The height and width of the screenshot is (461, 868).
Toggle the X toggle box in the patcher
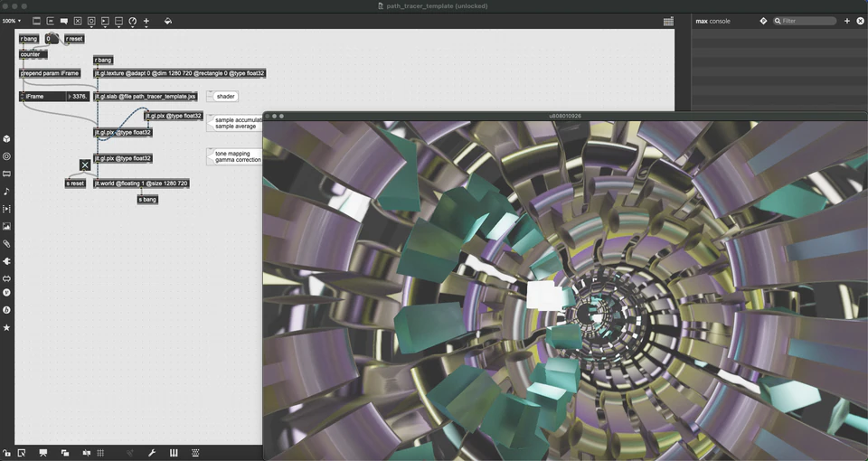click(x=85, y=165)
